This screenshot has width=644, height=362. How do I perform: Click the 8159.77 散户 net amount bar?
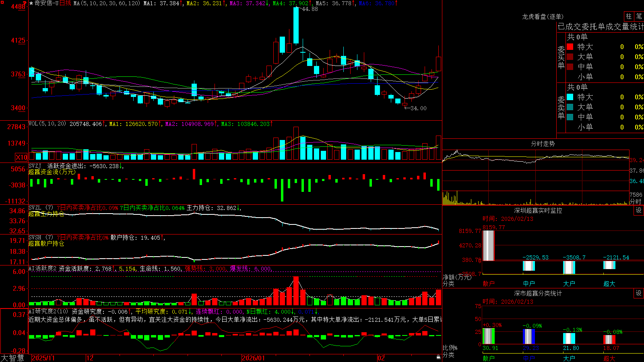click(489, 245)
